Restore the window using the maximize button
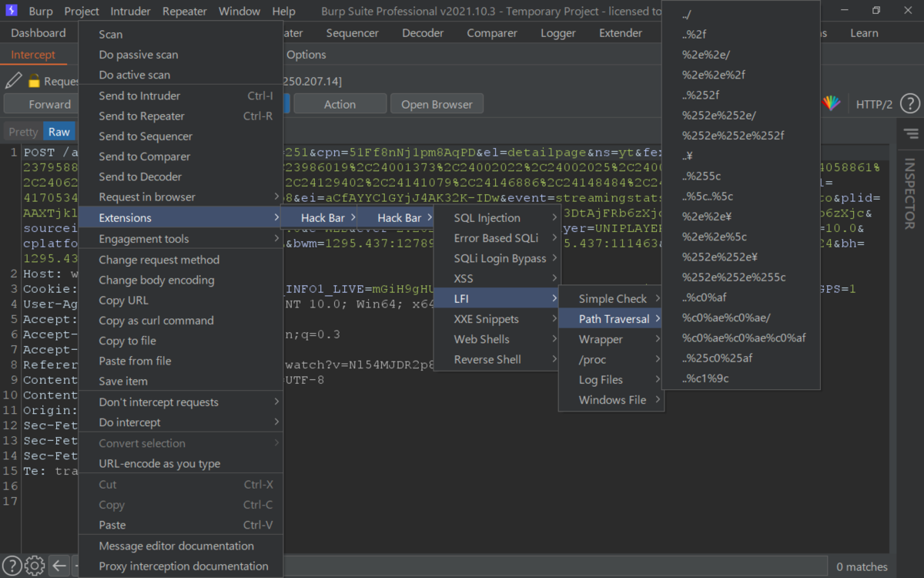This screenshot has width=924, height=578. [876, 11]
